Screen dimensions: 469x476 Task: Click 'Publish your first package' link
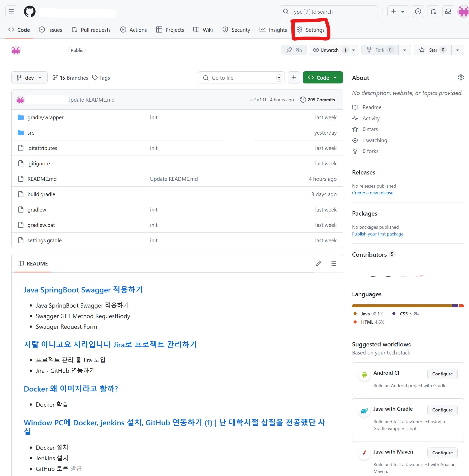(x=378, y=234)
